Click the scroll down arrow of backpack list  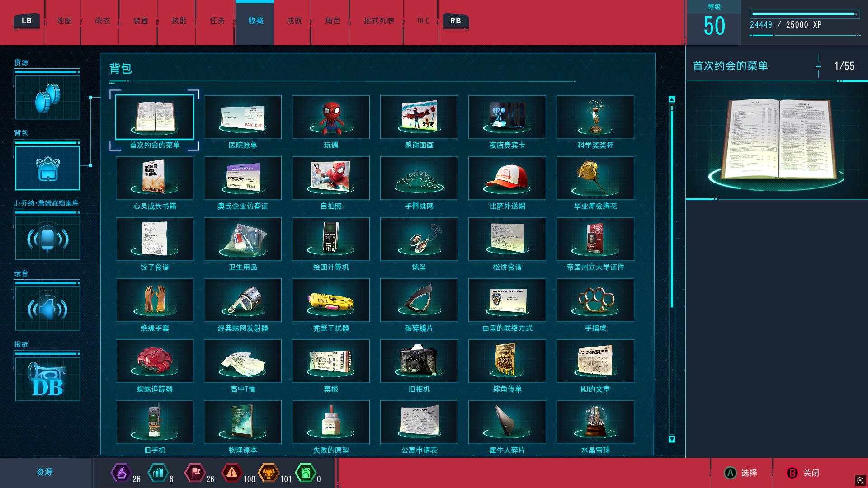[x=672, y=439]
